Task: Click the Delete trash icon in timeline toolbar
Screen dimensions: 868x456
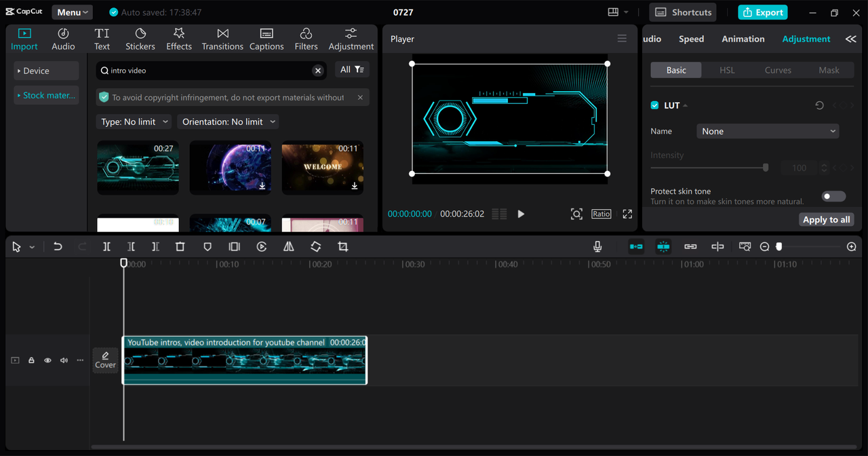Action: tap(180, 247)
